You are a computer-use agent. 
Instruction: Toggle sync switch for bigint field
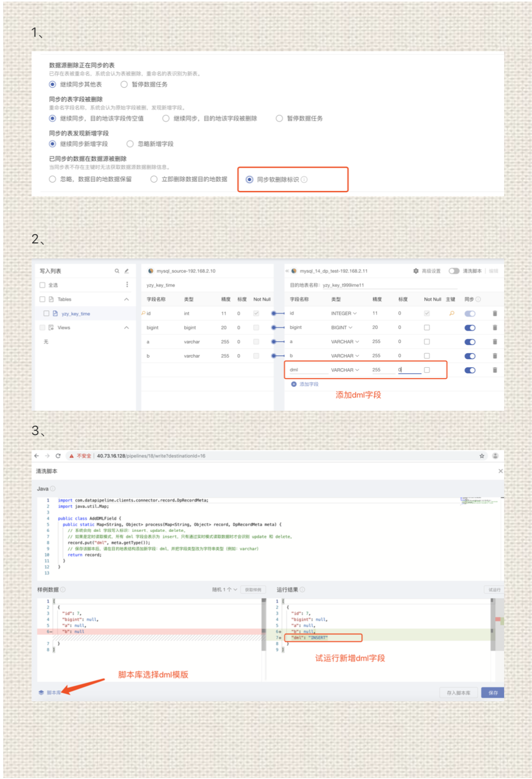pos(470,327)
